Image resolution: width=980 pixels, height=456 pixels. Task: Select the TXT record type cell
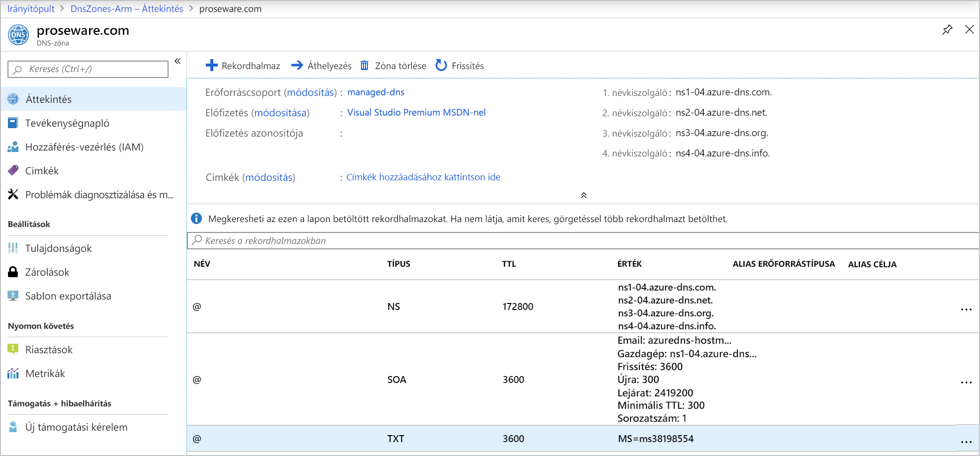tap(396, 439)
